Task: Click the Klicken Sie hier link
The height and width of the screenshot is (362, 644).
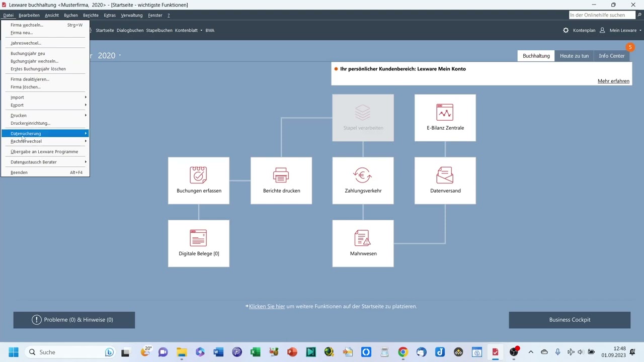Action: click(x=267, y=306)
